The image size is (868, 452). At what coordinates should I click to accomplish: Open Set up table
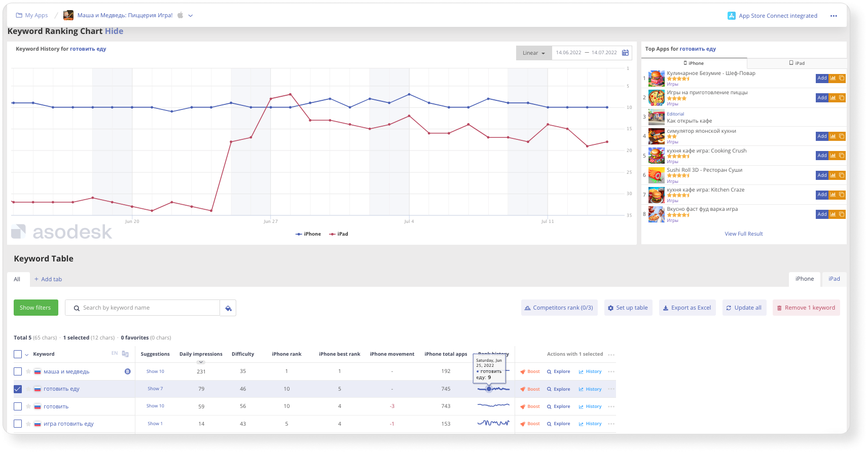[x=628, y=308]
